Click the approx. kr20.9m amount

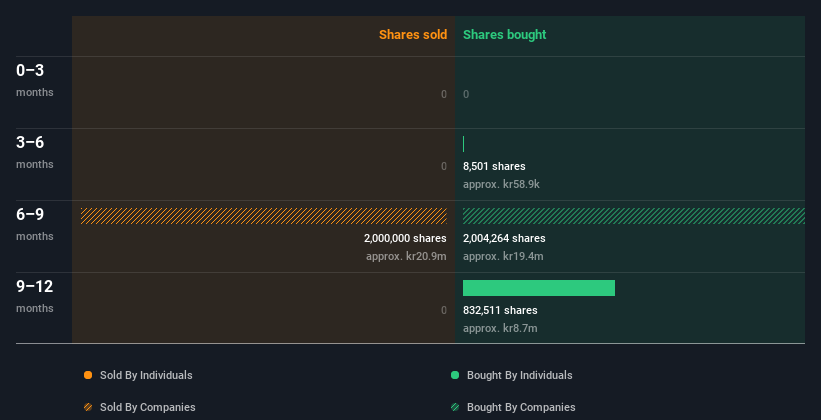pos(406,257)
